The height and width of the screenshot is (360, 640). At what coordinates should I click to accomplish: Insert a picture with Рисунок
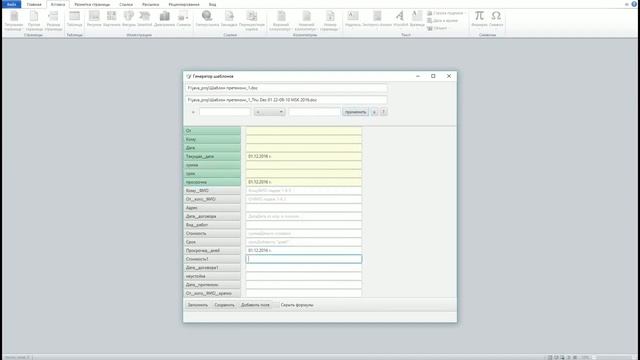(x=94, y=19)
